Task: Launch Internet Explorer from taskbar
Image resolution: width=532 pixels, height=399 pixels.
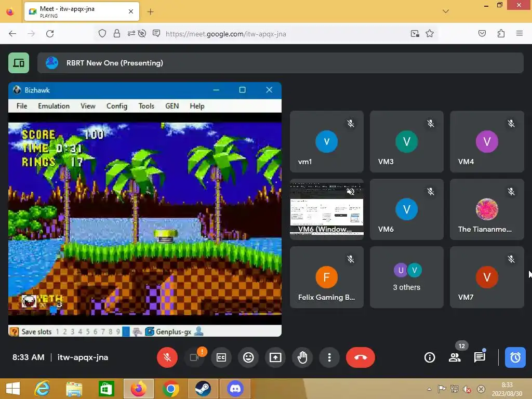Action: [43, 389]
